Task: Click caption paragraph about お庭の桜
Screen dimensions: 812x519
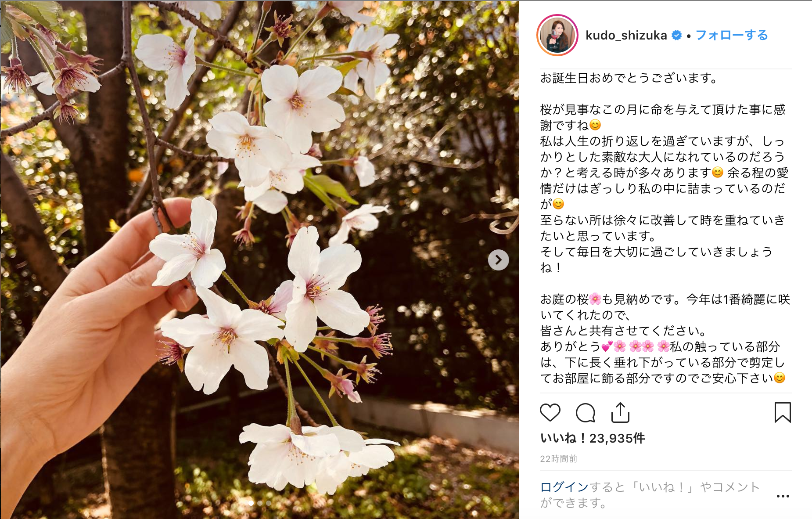Action: coord(665,339)
